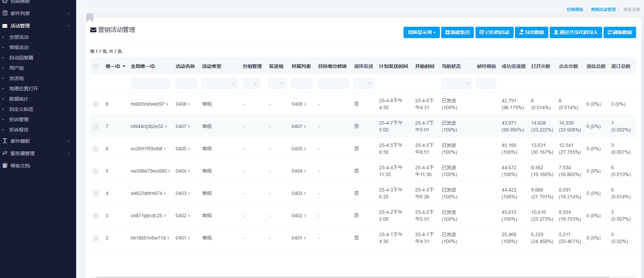Select the checkbox for row ID 8
Image resolution: width=644 pixels, height=278 pixels.
(x=96, y=104)
